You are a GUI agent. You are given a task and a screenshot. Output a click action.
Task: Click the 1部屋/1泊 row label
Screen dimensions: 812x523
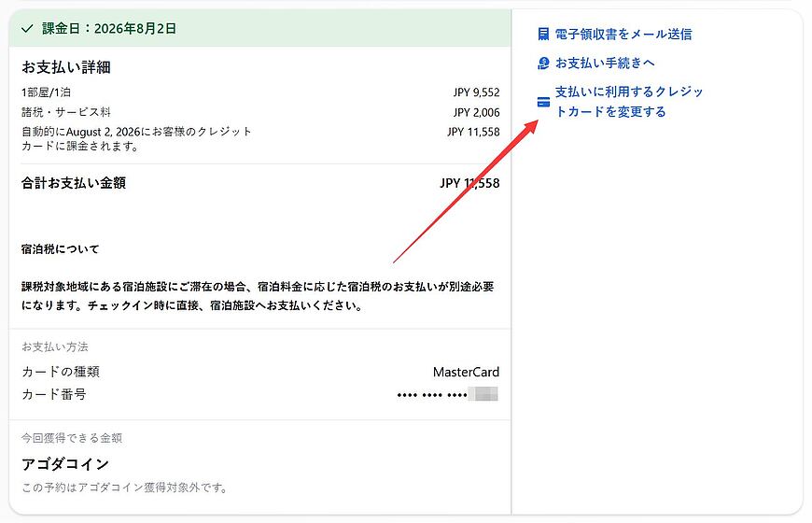(x=46, y=92)
